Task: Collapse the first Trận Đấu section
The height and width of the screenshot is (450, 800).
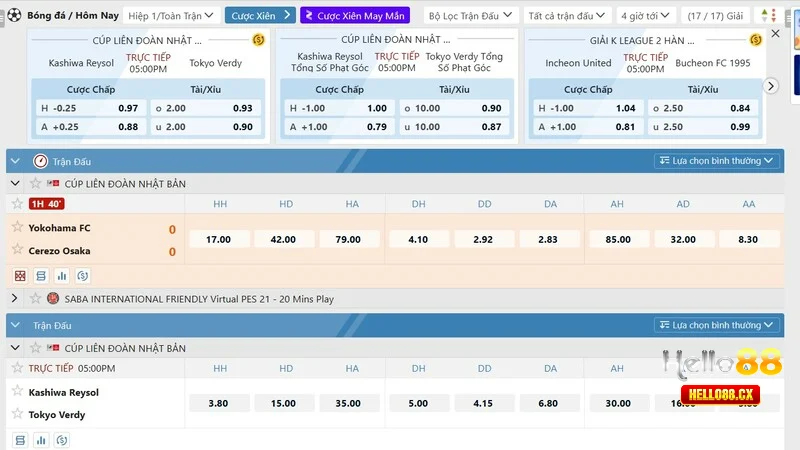Action: click(15, 161)
